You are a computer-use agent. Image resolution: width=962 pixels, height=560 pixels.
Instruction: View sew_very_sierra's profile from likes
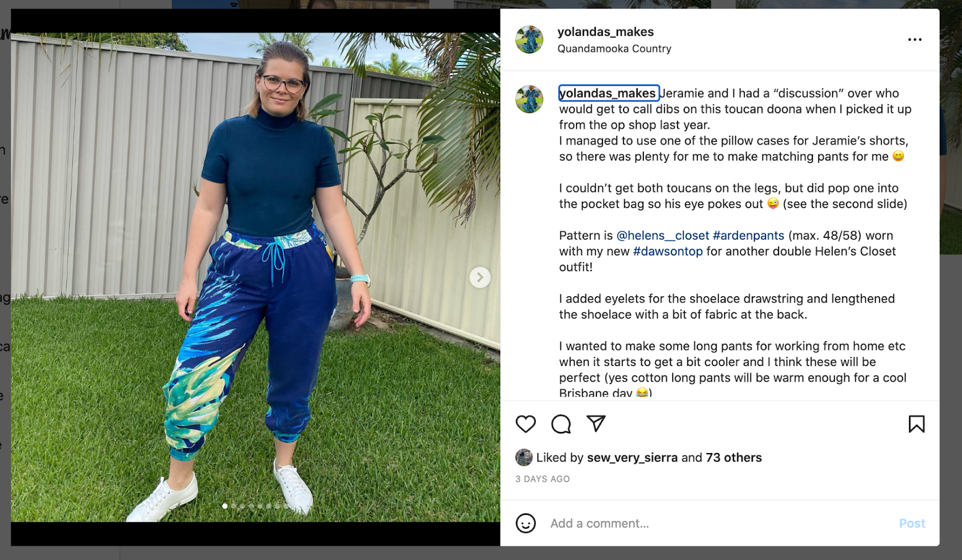(632, 458)
